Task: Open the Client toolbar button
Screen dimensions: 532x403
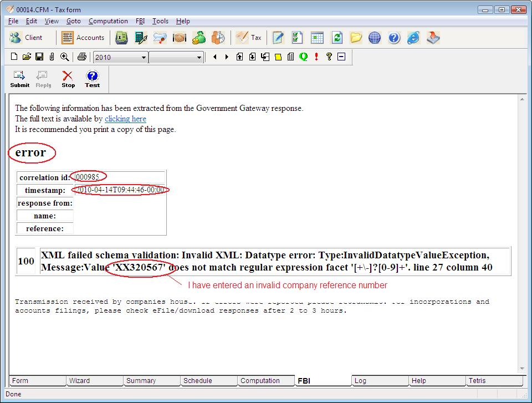Action: (x=26, y=38)
